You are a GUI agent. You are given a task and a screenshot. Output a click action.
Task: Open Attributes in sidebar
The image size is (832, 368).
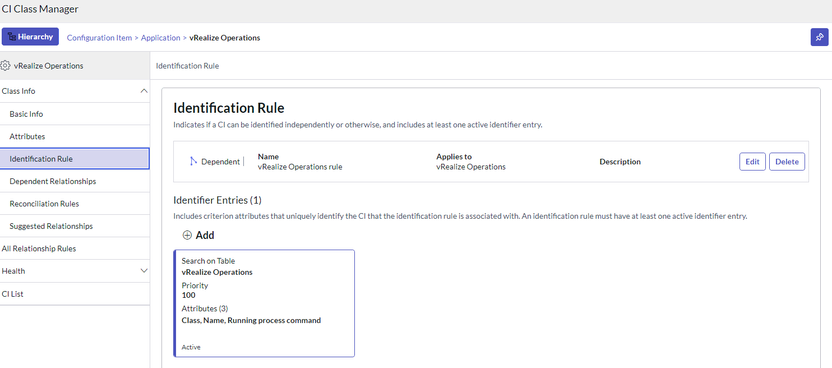(75, 136)
